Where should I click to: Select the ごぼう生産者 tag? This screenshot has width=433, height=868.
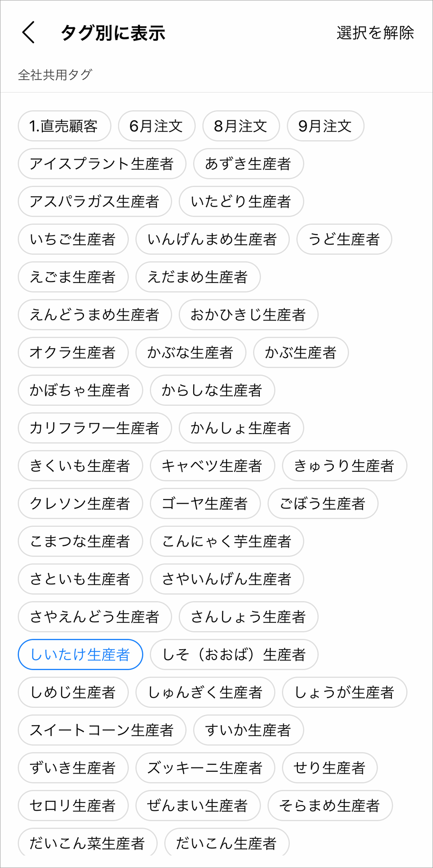pyautogui.click(x=323, y=503)
